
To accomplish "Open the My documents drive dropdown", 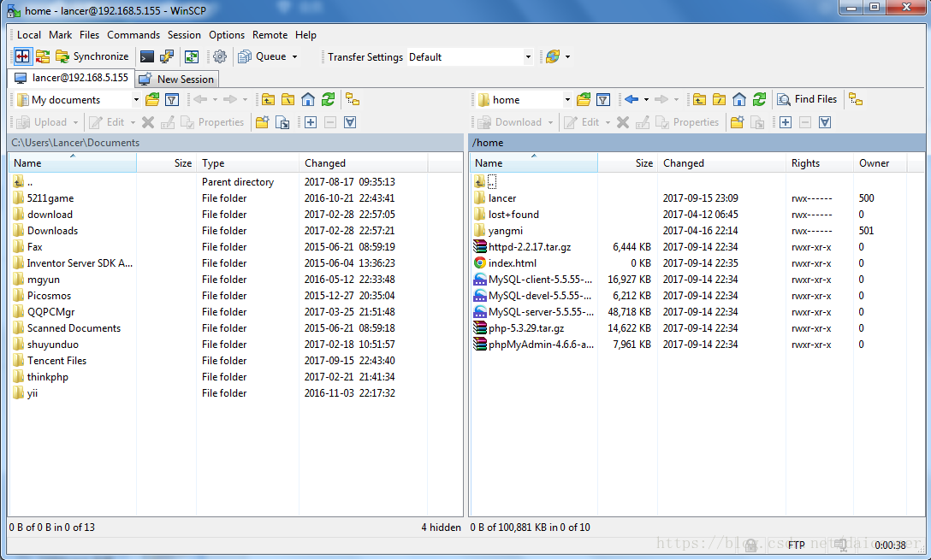I will [x=137, y=100].
